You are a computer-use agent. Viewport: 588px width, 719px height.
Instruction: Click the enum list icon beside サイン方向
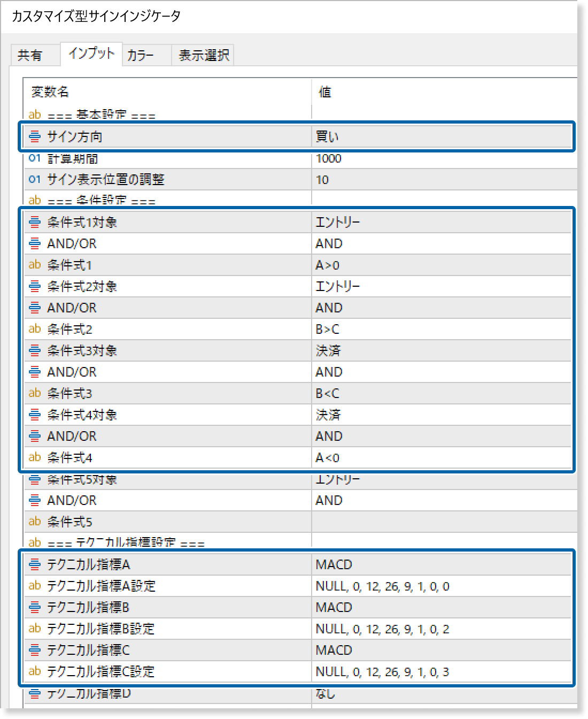click(x=34, y=136)
